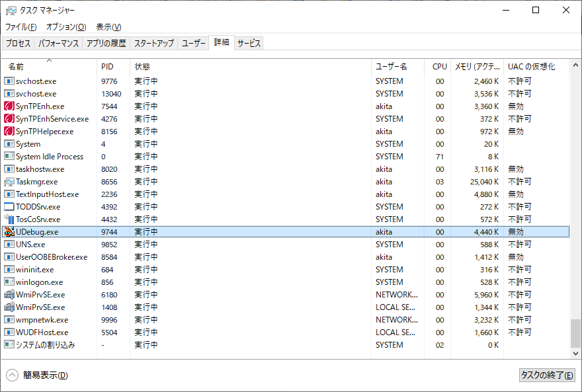The width and height of the screenshot is (582, 392).
Task: Click the wmpnetwk.exe process icon
Action: (x=9, y=320)
